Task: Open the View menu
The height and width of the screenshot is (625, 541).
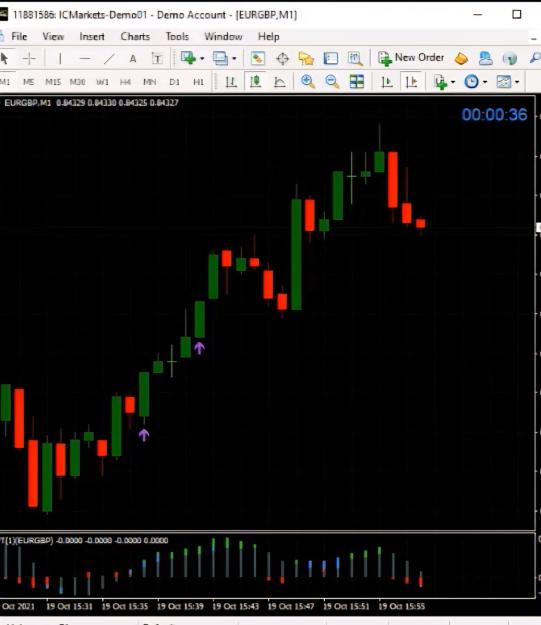Action: [x=53, y=37]
